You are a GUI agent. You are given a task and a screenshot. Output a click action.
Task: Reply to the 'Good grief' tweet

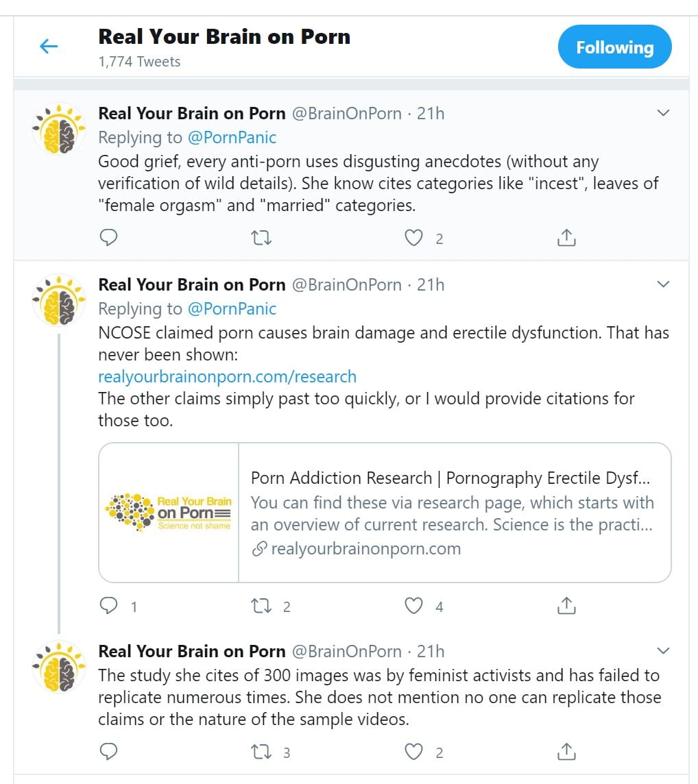coord(109,238)
